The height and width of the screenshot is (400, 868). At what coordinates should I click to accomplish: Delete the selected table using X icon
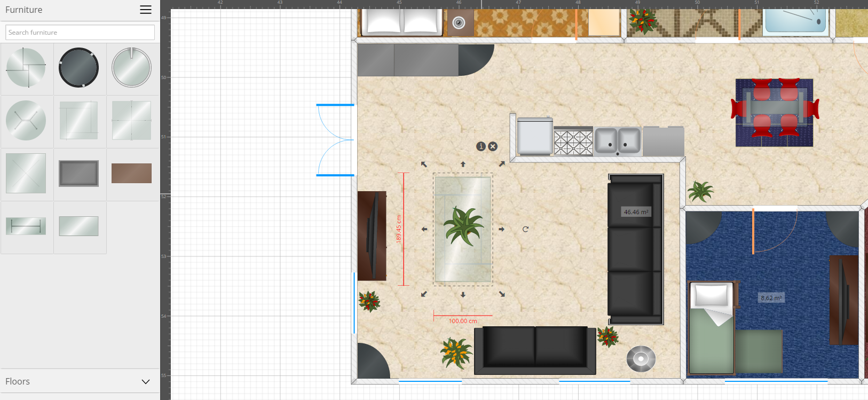[493, 146]
